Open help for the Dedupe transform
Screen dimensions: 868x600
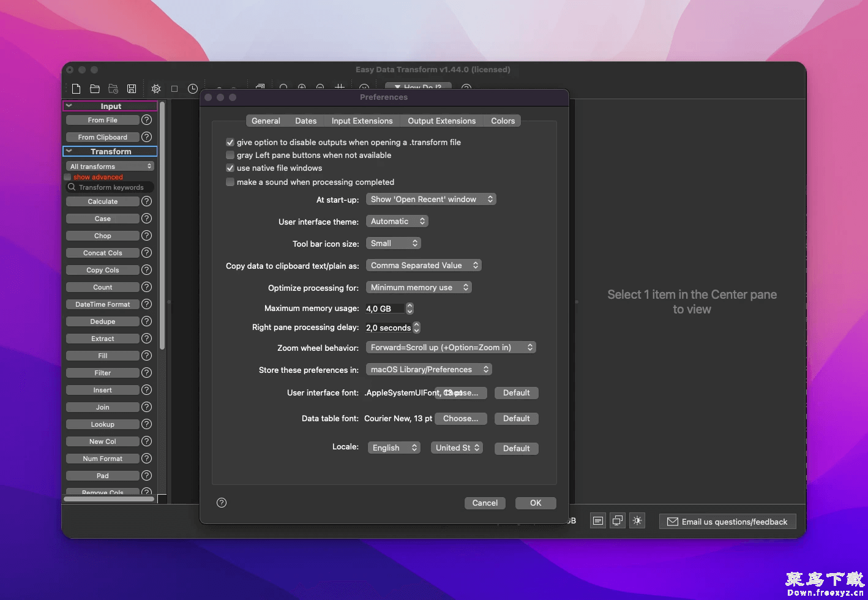(x=146, y=321)
